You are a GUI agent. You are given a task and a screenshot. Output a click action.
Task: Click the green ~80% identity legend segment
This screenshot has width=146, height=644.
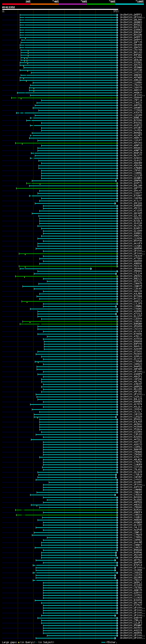(101, 4)
